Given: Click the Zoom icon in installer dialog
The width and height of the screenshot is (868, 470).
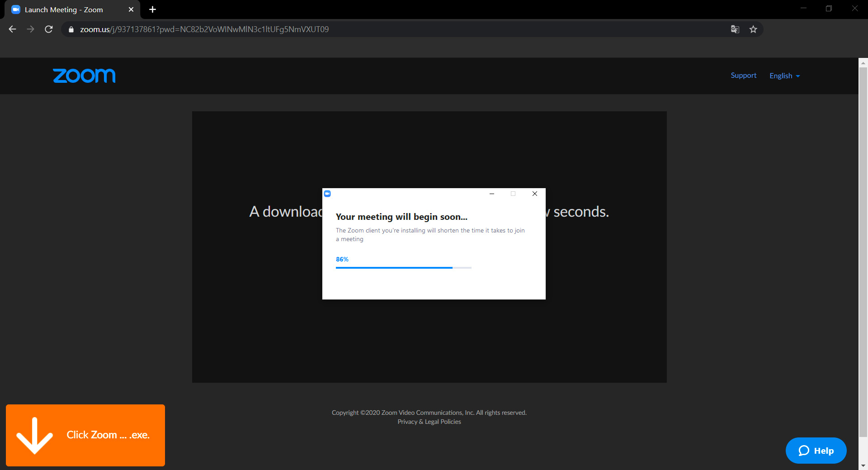Looking at the screenshot, I should tap(327, 194).
